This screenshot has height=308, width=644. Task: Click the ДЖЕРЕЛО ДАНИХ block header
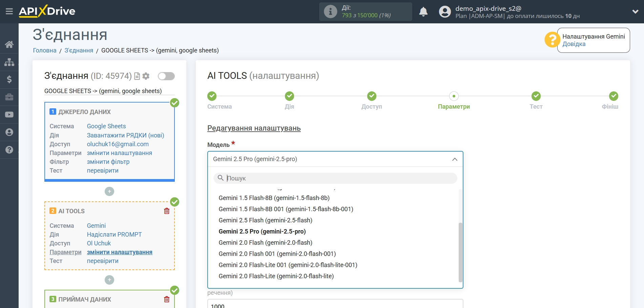84,112
